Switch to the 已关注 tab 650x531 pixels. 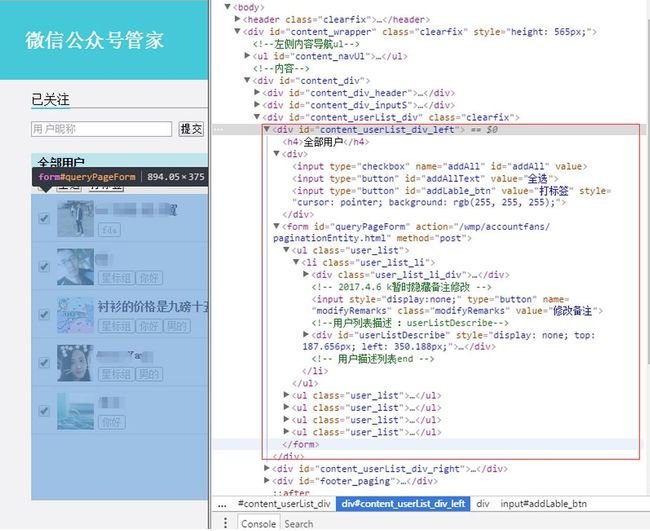pyautogui.click(x=51, y=99)
